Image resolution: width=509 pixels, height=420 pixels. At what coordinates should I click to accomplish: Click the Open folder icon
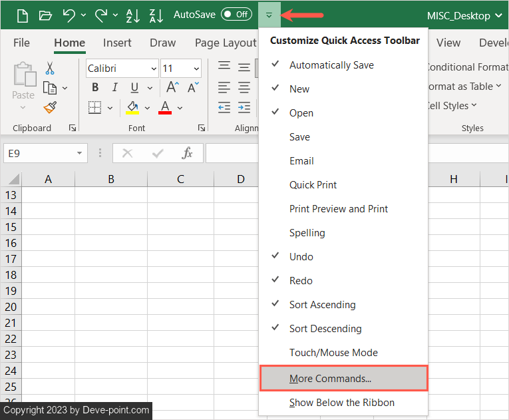[45, 15]
